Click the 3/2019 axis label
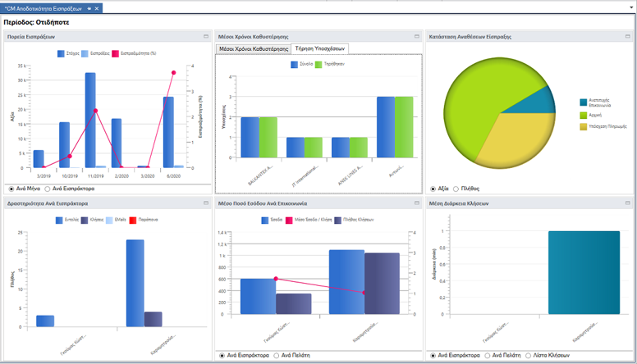The image size is (637, 364). click(x=44, y=176)
